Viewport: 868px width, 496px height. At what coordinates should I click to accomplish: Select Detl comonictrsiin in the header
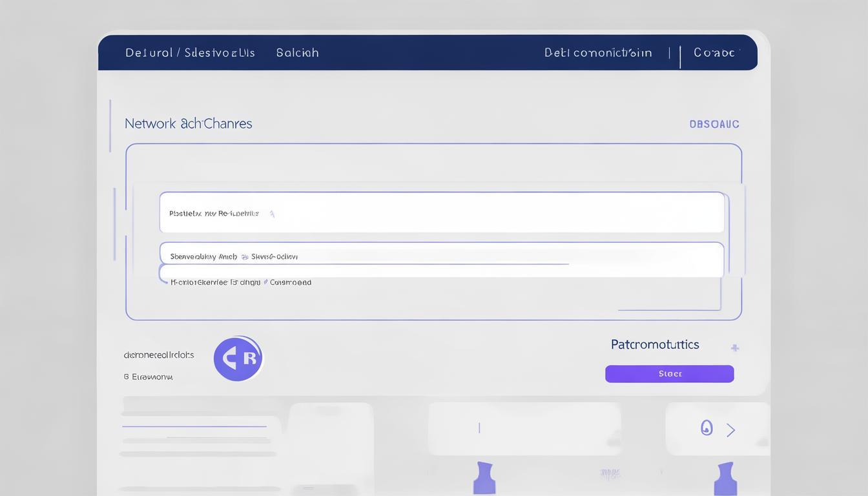[x=598, y=53]
